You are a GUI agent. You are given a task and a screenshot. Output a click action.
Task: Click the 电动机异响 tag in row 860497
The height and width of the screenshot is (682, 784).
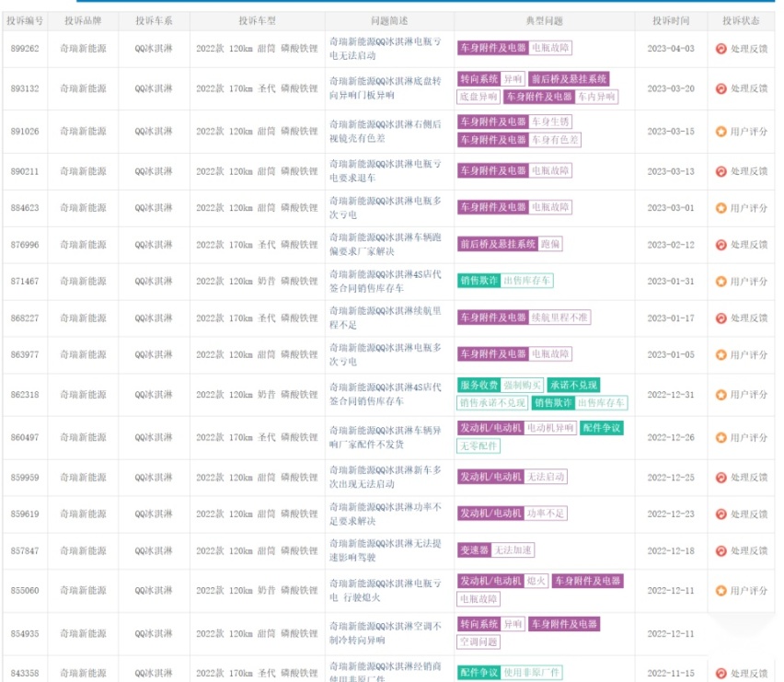(x=550, y=428)
